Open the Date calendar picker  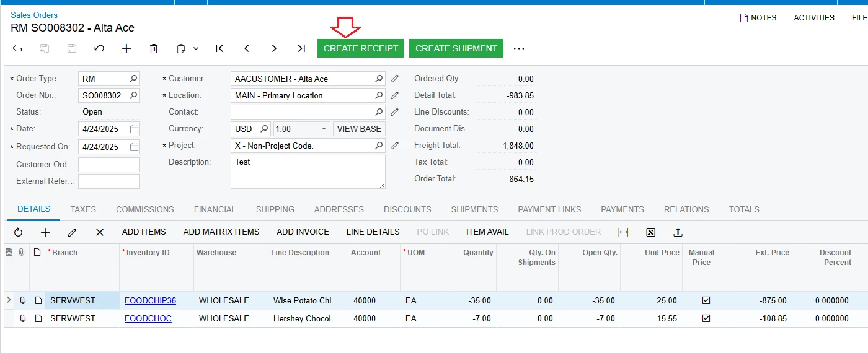coord(134,129)
